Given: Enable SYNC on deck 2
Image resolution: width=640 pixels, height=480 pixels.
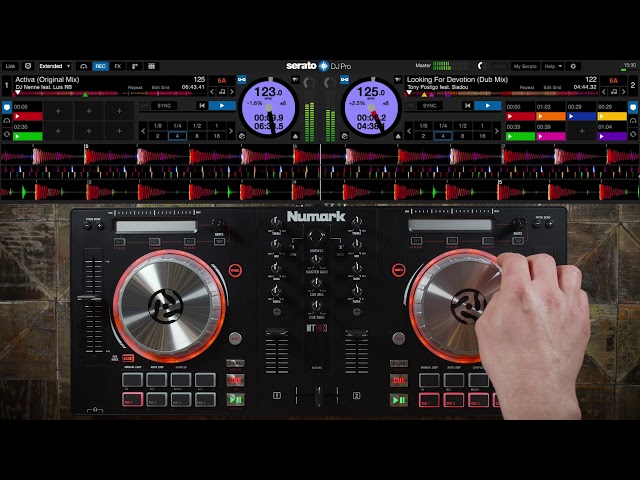Looking at the screenshot, I should (429, 106).
